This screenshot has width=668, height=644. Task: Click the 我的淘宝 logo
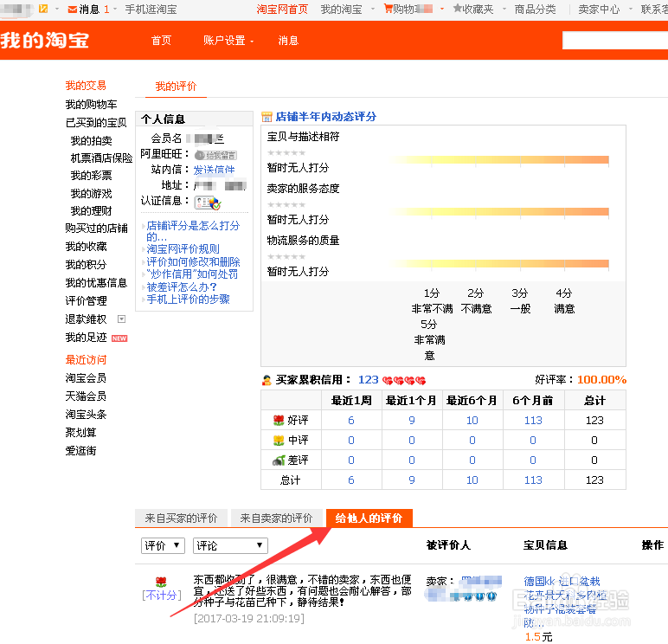45,41
